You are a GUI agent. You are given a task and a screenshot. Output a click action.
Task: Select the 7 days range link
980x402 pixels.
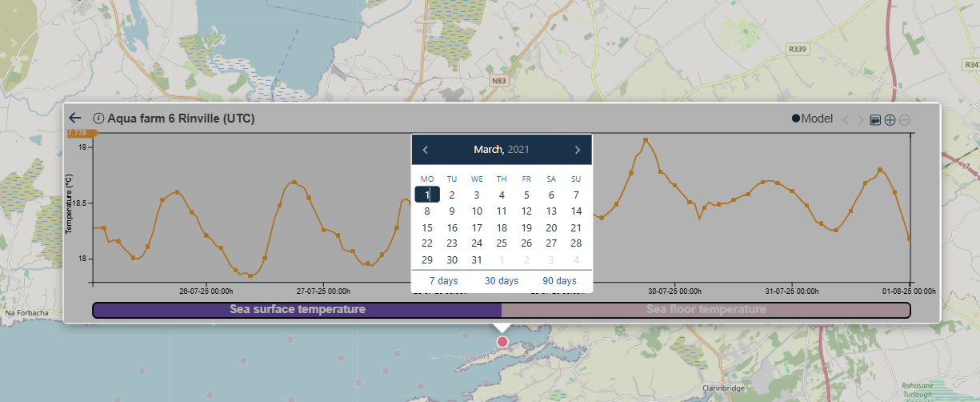pyautogui.click(x=443, y=281)
